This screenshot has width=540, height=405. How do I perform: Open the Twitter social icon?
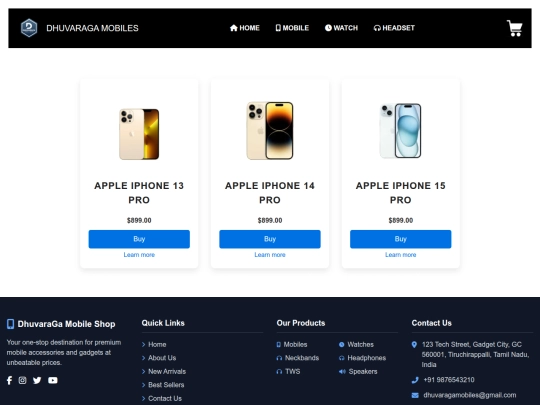pyautogui.click(x=37, y=380)
